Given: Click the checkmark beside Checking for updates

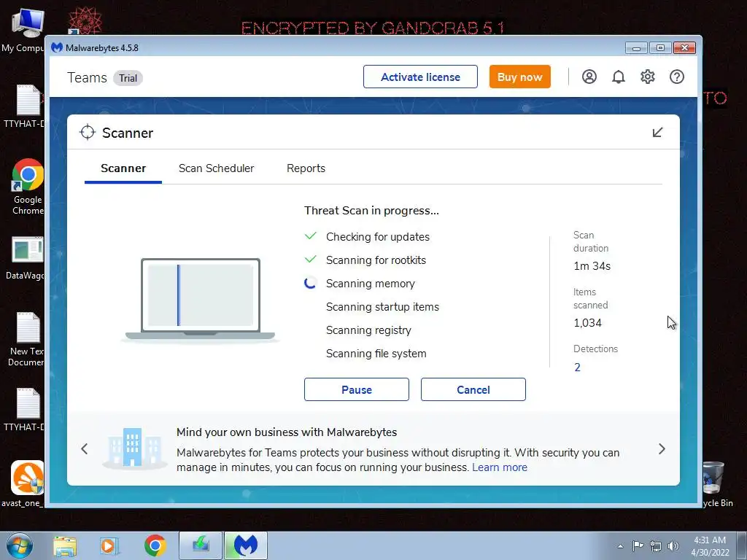Looking at the screenshot, I should (x=310, y=236).
